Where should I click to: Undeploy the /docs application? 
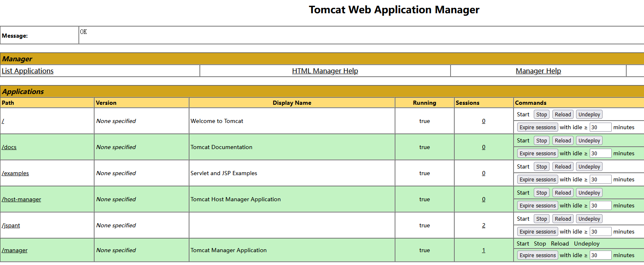coord(589,140)
